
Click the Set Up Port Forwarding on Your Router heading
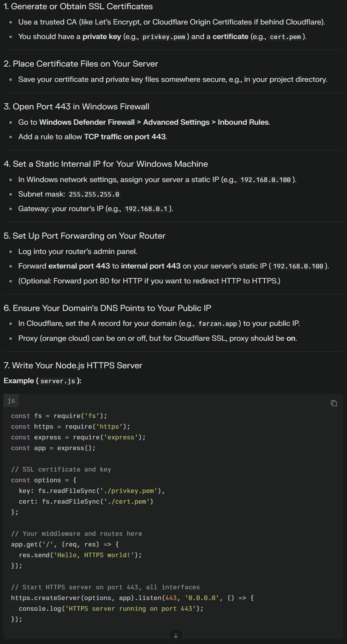pyautogui.click(x=89, y=236)
